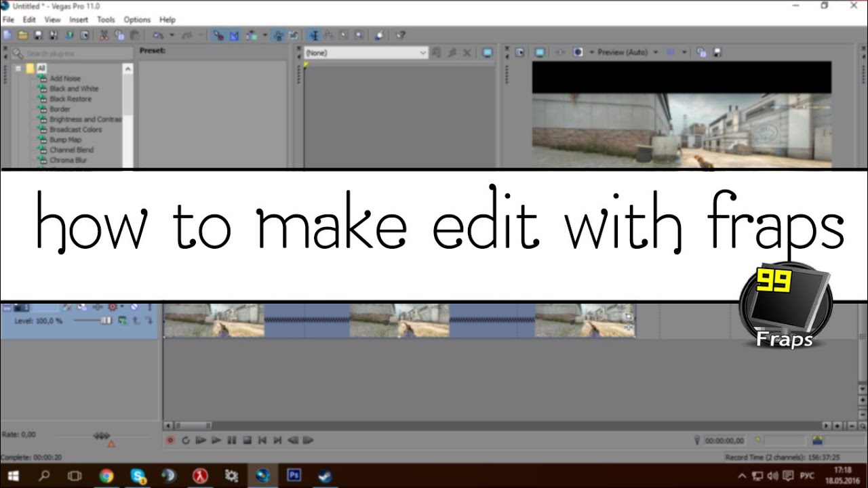Viewport: 868px width, 488px height.
Task: Click the timeline horizontal scrollbar thumb
Action: click(193, 426)
